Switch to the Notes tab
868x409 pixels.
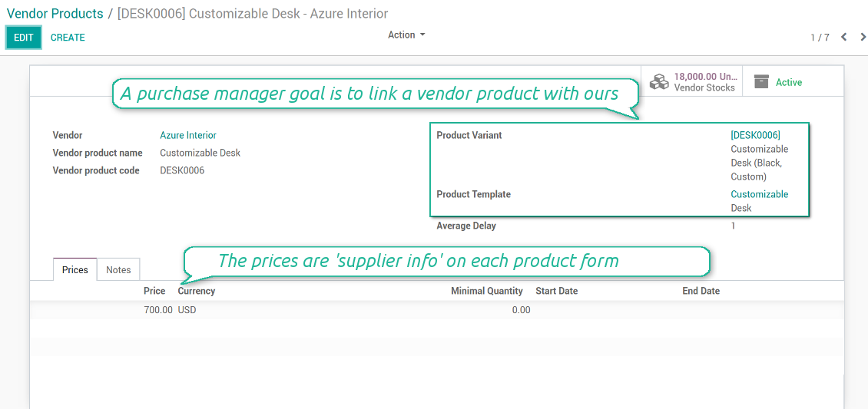tap(118, 269)
